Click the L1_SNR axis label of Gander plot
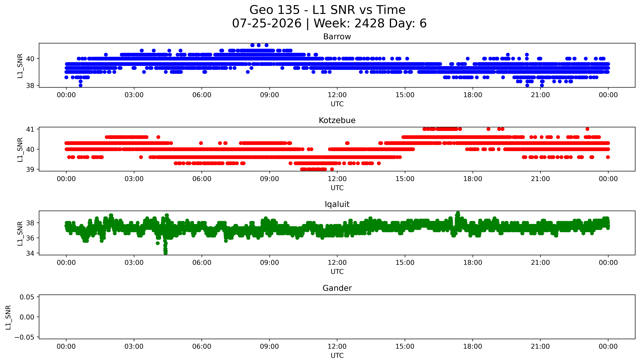 point(8,317)
